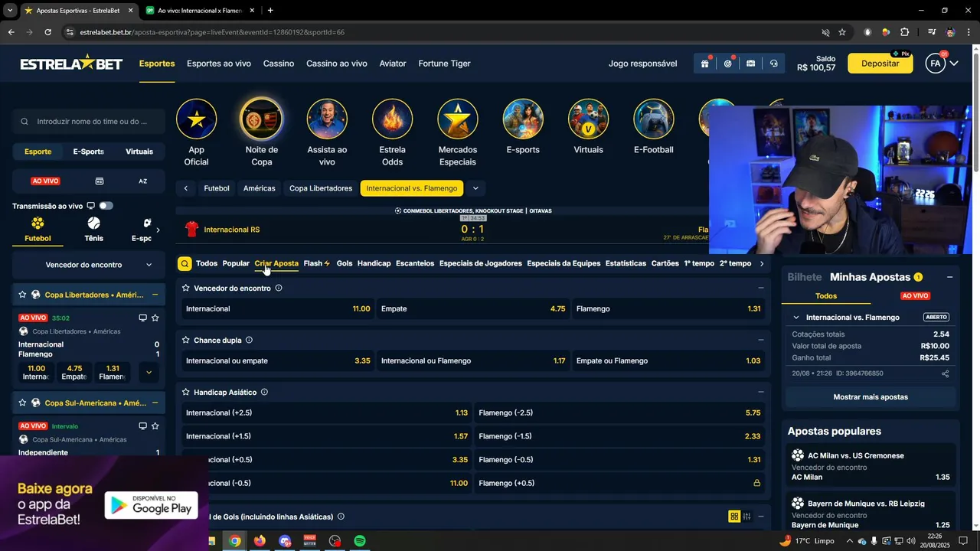Image resolution: width=980 pixels, height=551 pixels.
Task: Switch to the Criar Aposta tab
Action: (276, 263)
